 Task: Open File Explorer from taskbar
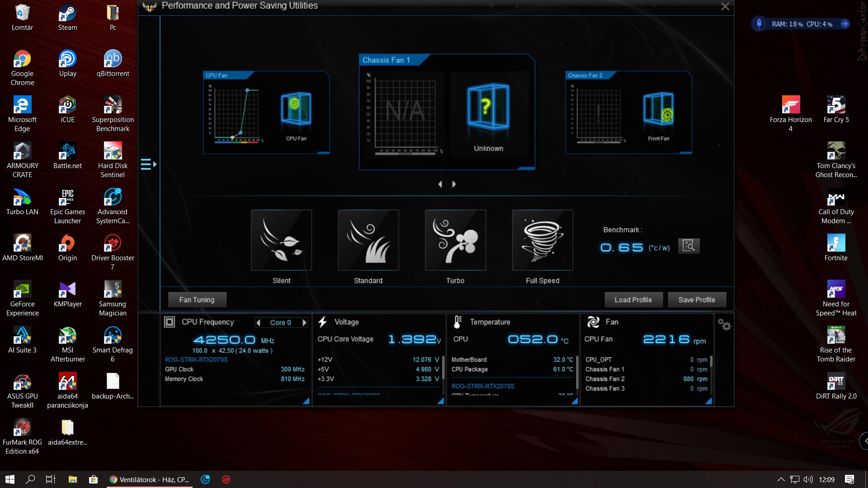[72, 479]
